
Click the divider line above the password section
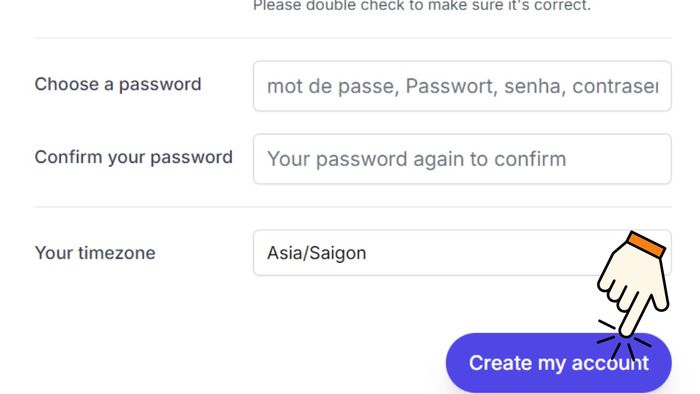[353, 38]
